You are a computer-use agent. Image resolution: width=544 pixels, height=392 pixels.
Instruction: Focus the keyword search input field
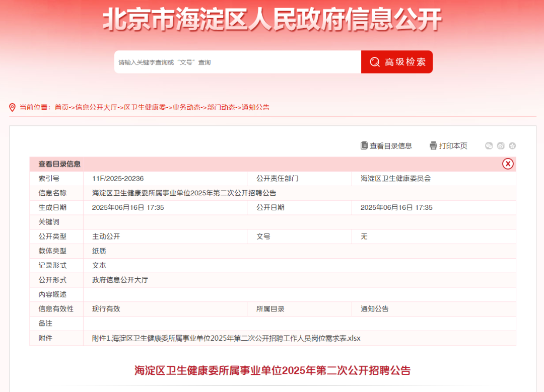pos(238,62)
